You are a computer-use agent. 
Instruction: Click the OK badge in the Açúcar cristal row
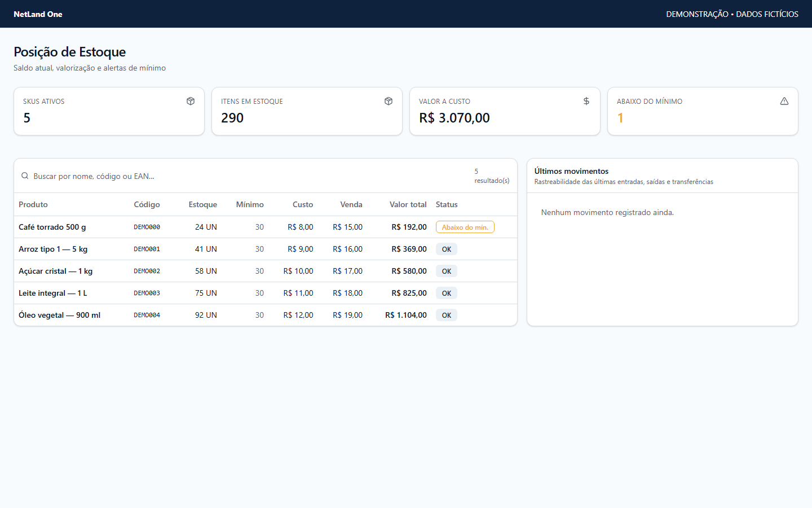point(447,271)
